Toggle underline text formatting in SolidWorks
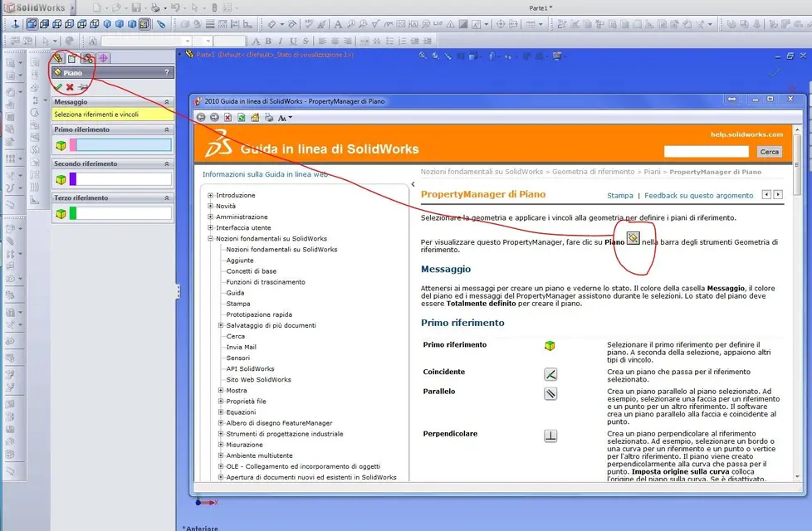 pyautogui.click(x=293, y=41)
